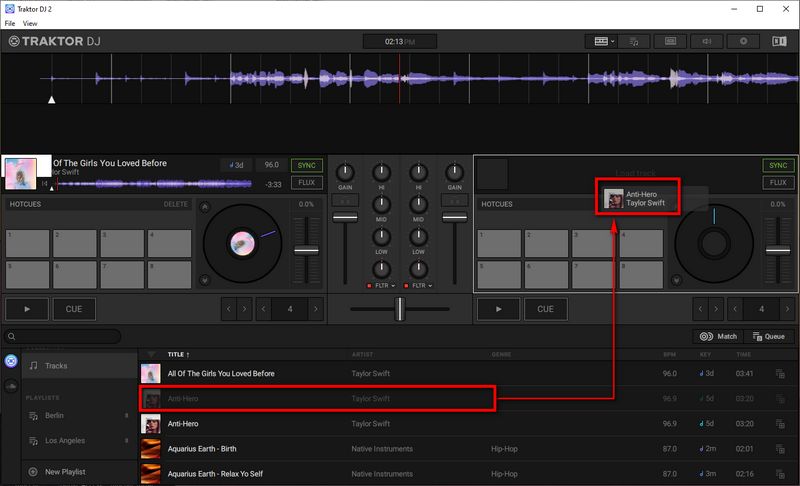
Task: Click the left deck tempo up arrow
Action: tap(205, 207)
